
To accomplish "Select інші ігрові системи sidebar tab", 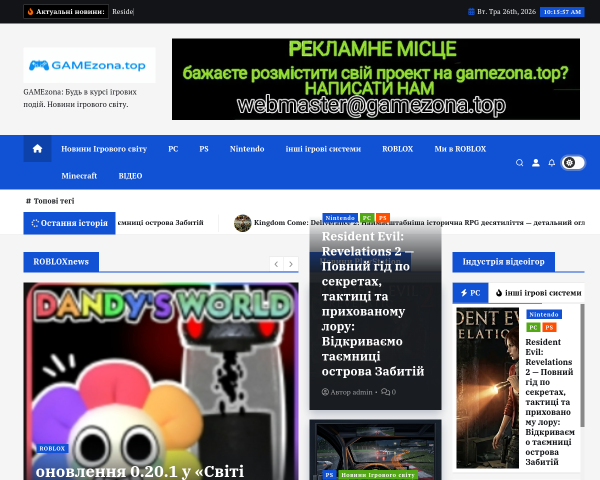I will click(x=538, y=293).
